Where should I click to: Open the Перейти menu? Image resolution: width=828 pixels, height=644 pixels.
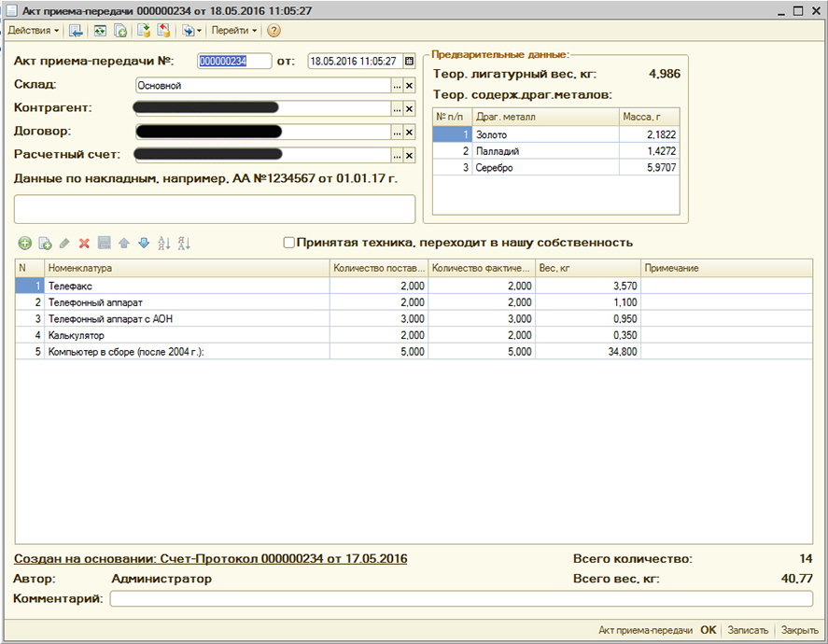point(233,30)
